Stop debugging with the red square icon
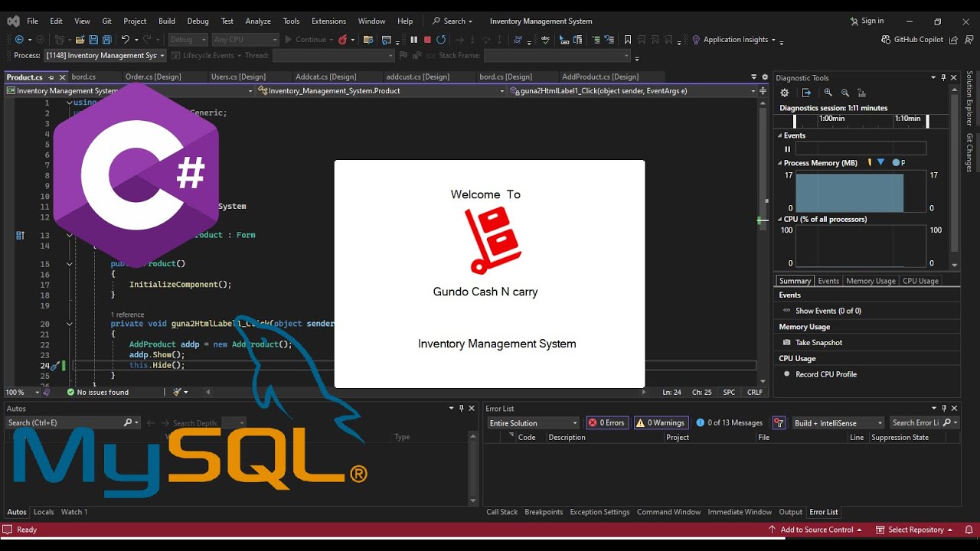Screen dimensions: 980x551 tap(427, 40)
